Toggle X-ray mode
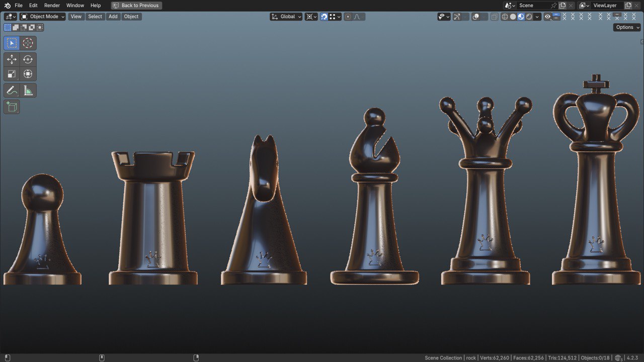The height and width of the screenshot is (362, 644). [494, 17]
